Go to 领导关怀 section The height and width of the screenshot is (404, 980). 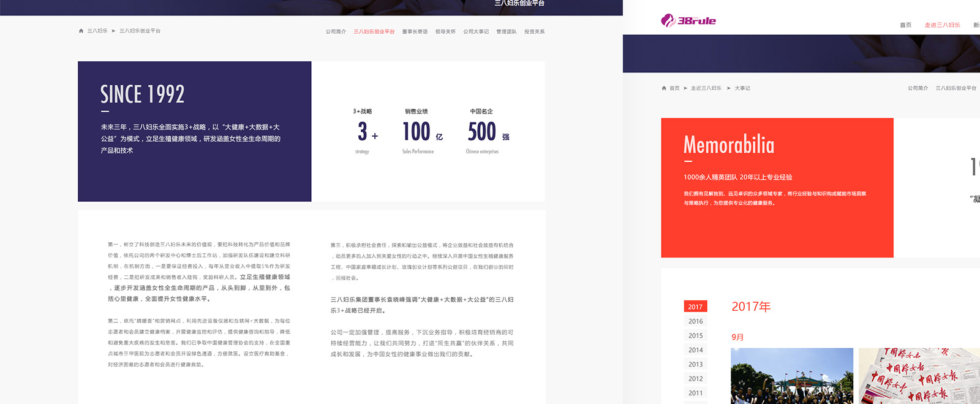pyautogui.click(x=445, y=32)
